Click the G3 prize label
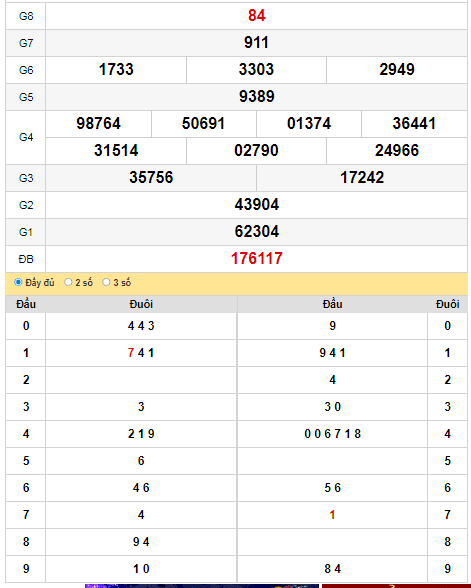 tap(26, 178)
